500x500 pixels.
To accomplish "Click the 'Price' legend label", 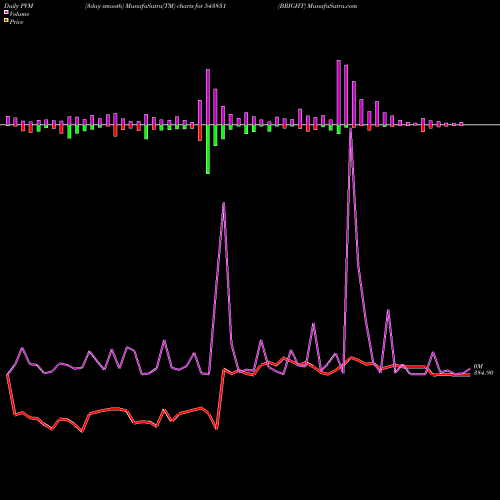I will click(x=16, y=22).
